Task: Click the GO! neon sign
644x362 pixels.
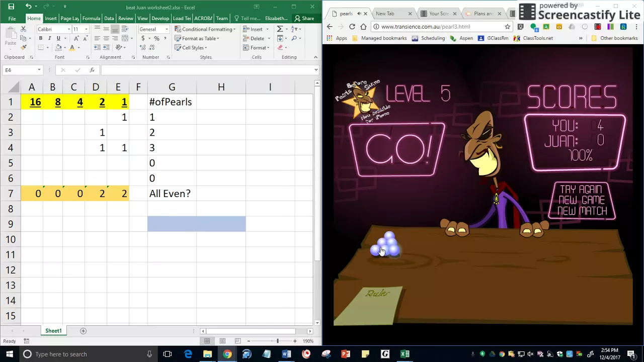Action: click(x=397, y=149)
